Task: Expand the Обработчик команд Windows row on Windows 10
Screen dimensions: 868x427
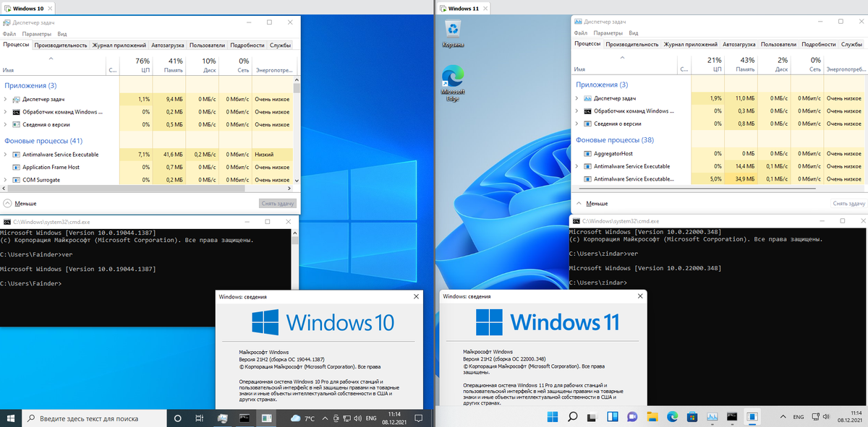Action: point(6,112)
